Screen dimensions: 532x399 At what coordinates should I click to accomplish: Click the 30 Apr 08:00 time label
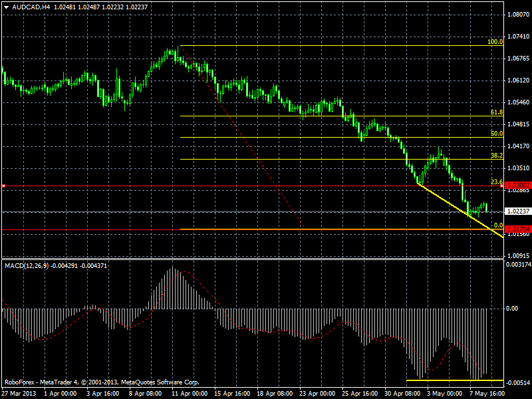[402, 394]
